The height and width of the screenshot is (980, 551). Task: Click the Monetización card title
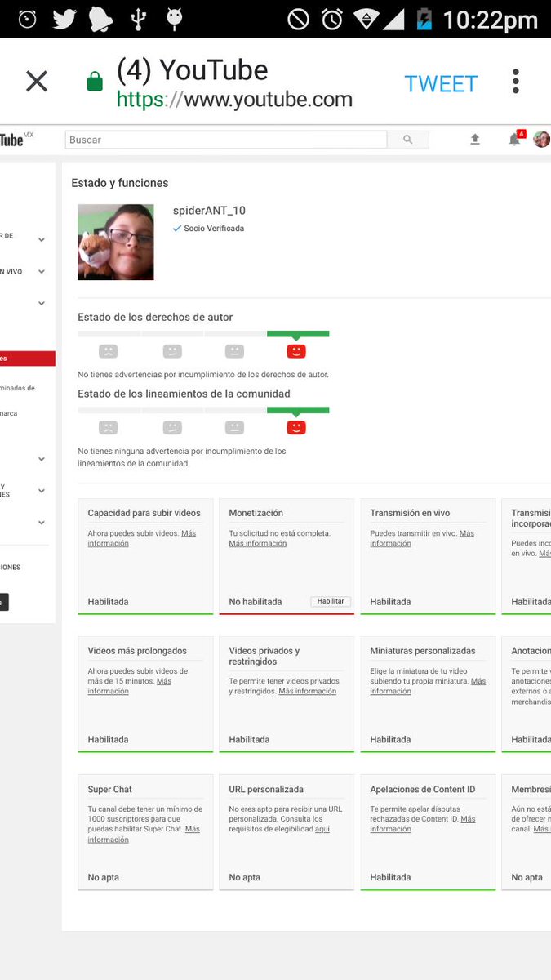tap(256, 513)
